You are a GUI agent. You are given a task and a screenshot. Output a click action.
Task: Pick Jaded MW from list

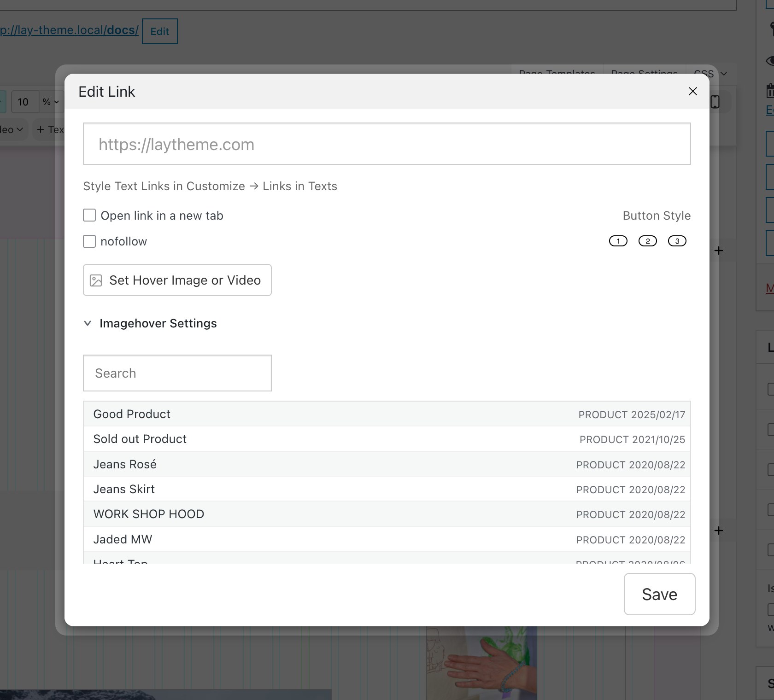point(387,539)
